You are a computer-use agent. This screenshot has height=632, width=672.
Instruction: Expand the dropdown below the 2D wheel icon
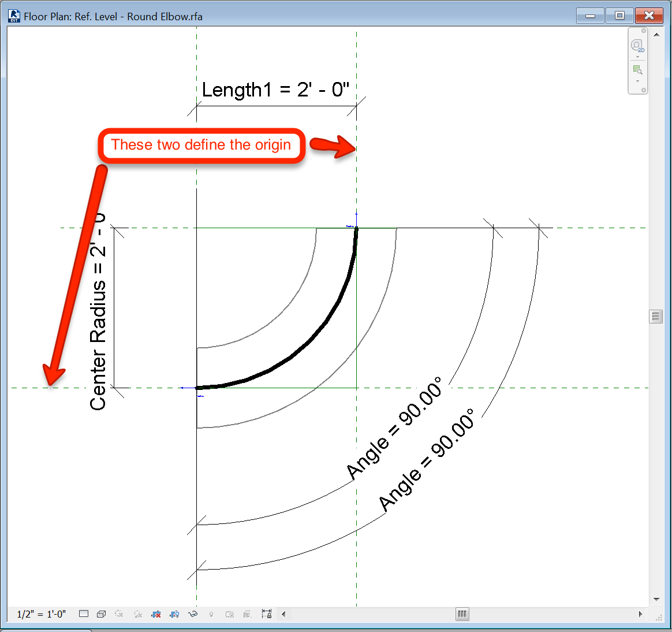[x=638, y=57]
